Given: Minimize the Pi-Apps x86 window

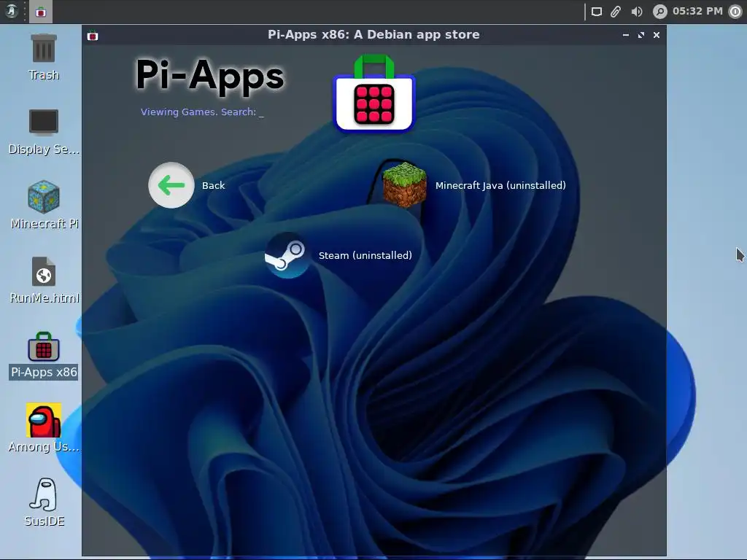Looking at the screenshot, I should click(625, 35).
